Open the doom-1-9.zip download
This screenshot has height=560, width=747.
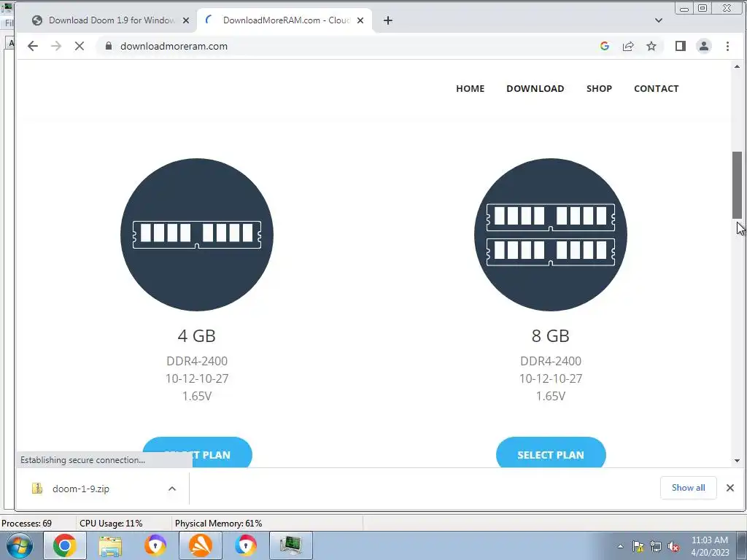pos(81,489)
